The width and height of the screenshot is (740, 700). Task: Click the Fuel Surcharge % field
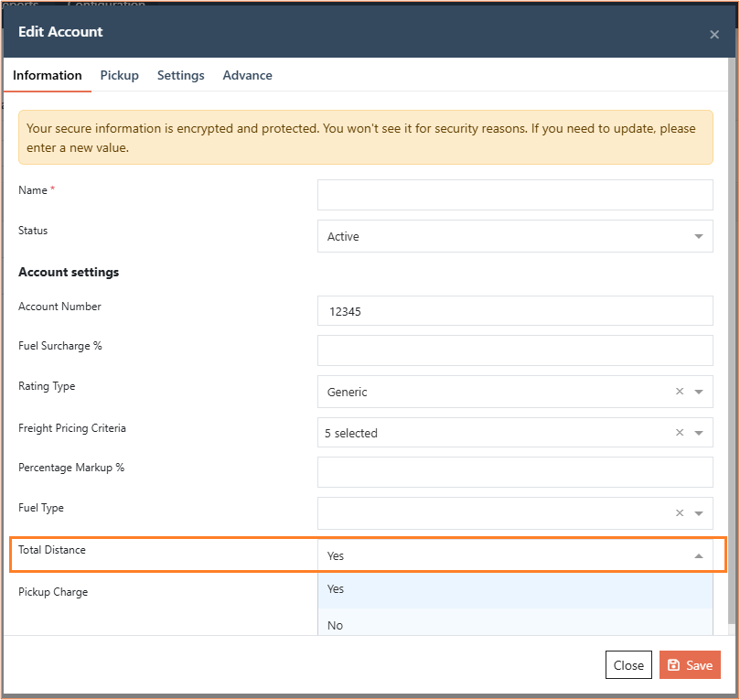point(515,350)
